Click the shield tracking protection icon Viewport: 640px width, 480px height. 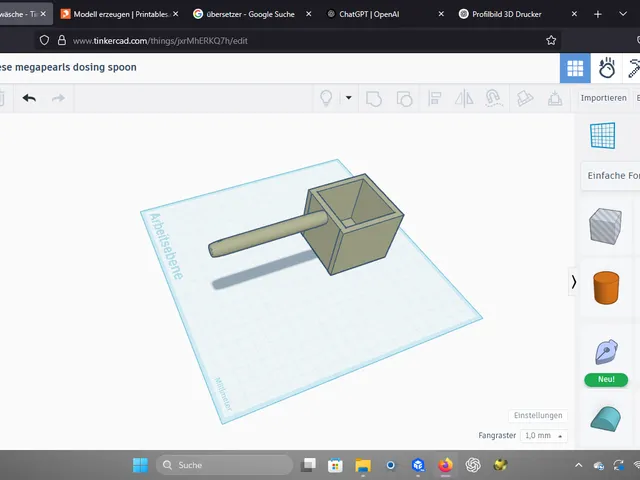click(44, 40)
